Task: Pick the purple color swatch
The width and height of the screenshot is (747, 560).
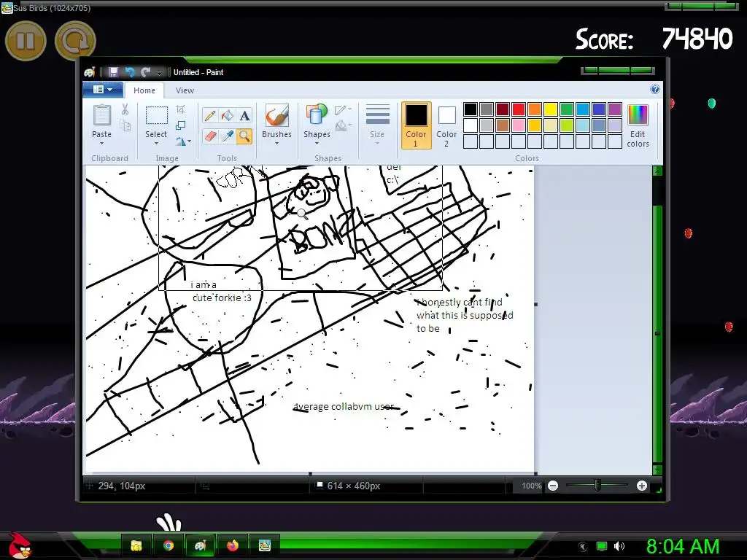Action: coord(614,109)
